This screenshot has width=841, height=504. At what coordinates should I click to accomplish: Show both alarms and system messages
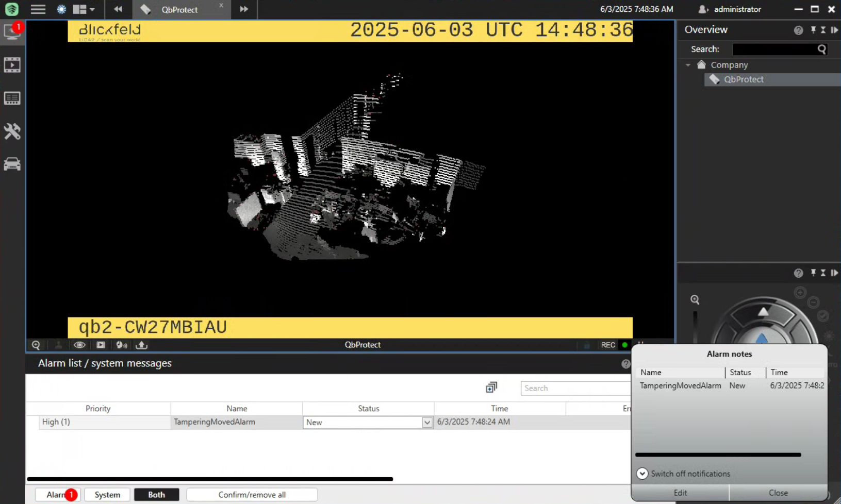(156, 495)
